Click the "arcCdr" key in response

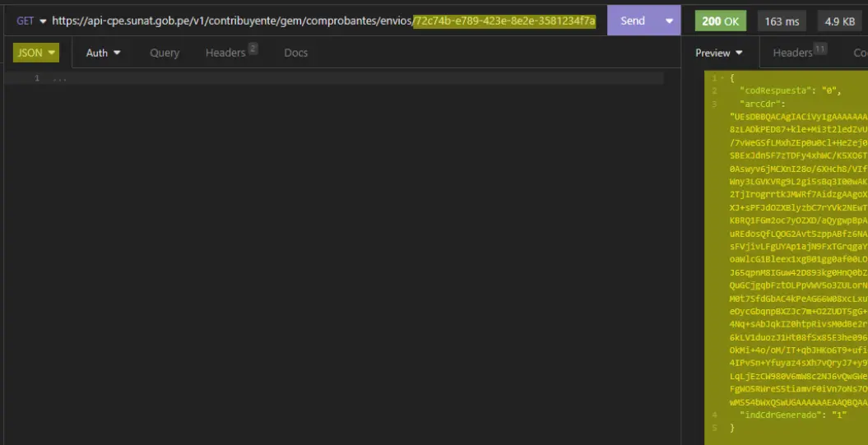(762, 104)
